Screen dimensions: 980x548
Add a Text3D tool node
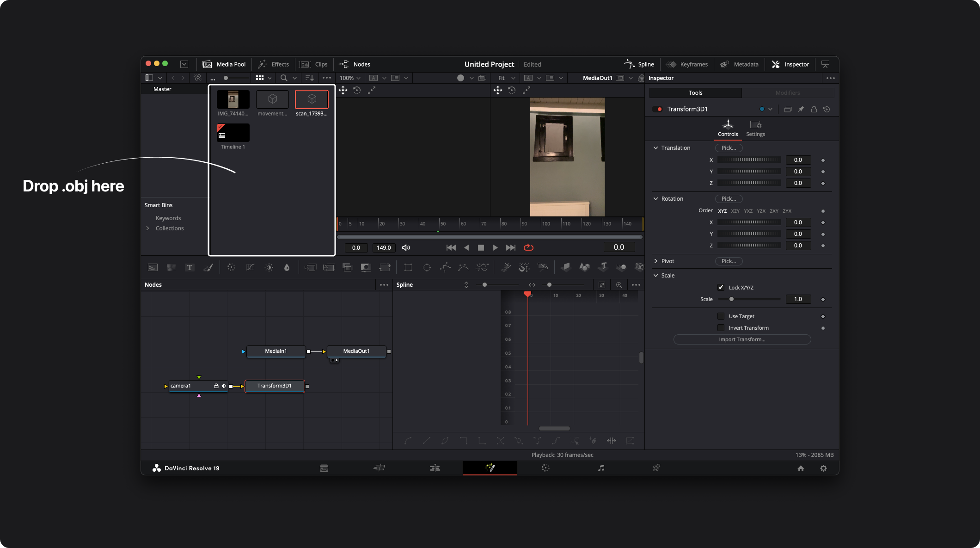[x=603, y=267]
